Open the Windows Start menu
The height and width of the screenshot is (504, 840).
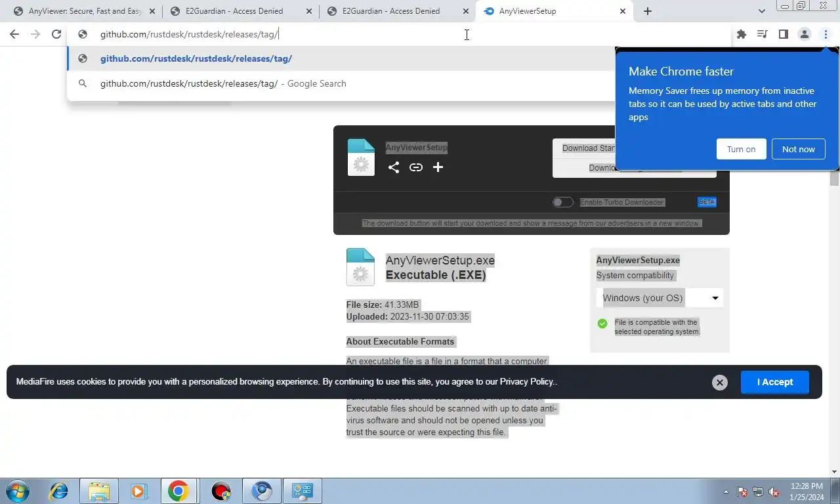18,491
